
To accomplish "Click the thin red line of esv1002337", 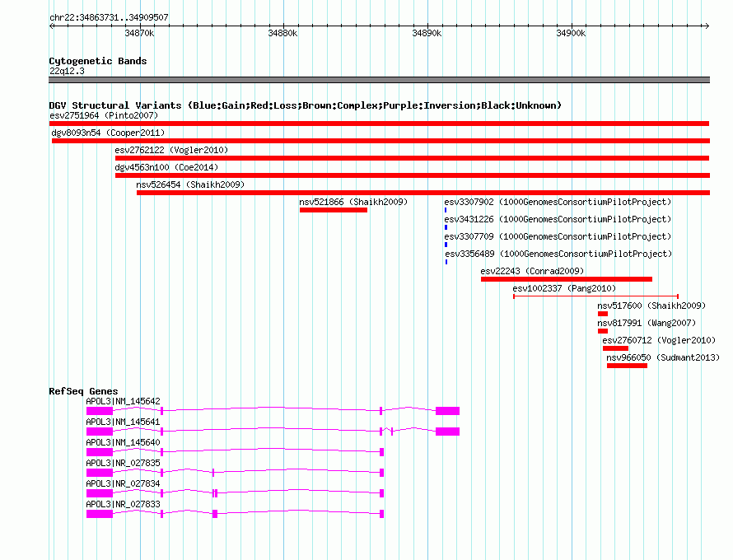I will pos(596,296).
